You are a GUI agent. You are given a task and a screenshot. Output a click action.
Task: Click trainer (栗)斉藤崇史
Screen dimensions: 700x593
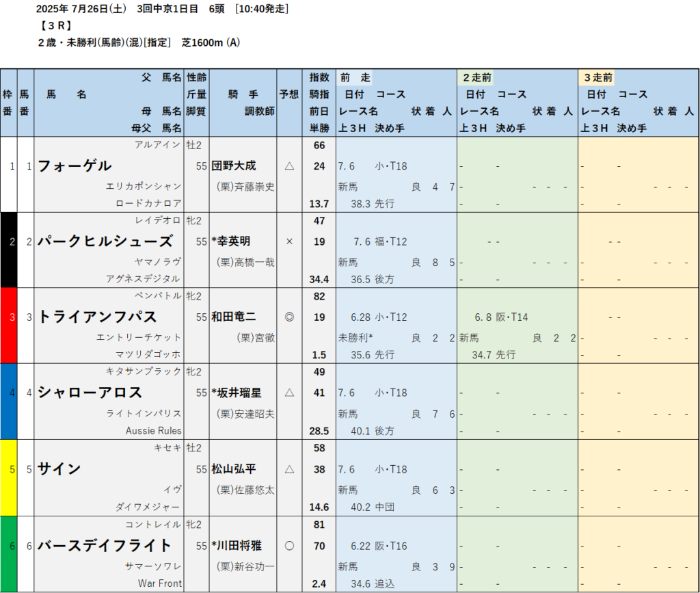245,187
